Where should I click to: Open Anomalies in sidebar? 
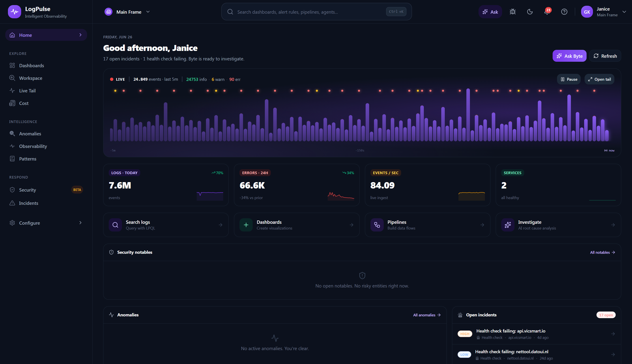[x=46, y=134]
